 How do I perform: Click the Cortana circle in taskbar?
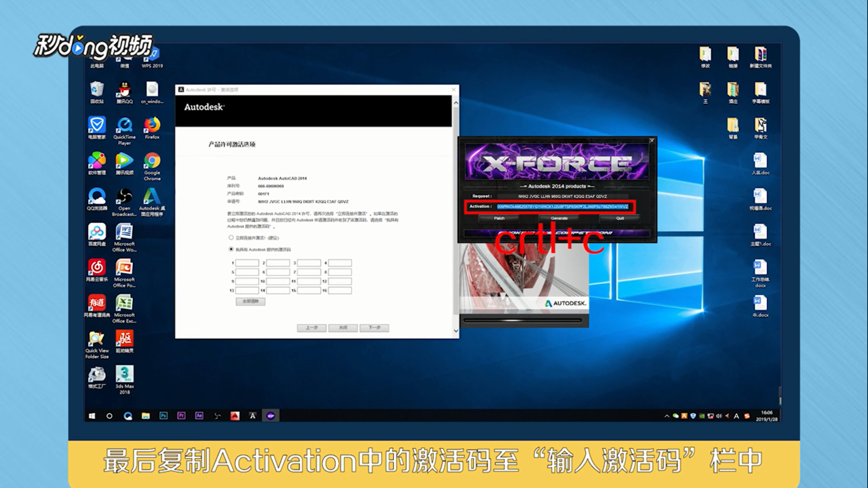pyautogui.click(x=109, y=415)
